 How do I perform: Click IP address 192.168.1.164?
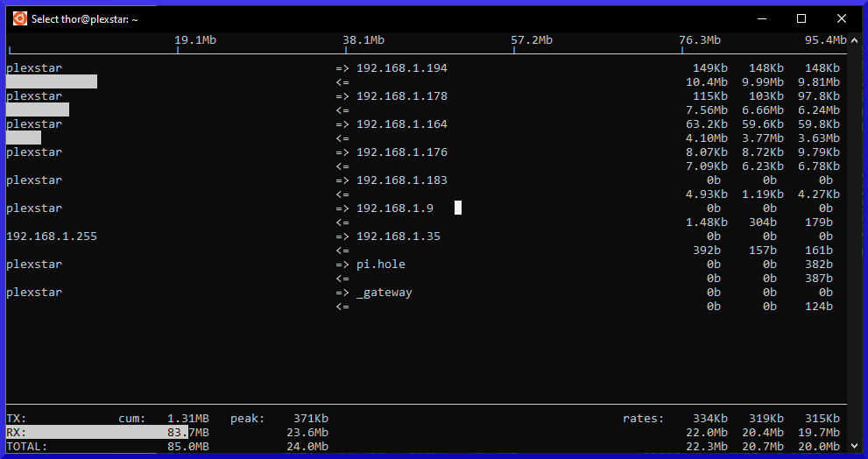(401, 124)
